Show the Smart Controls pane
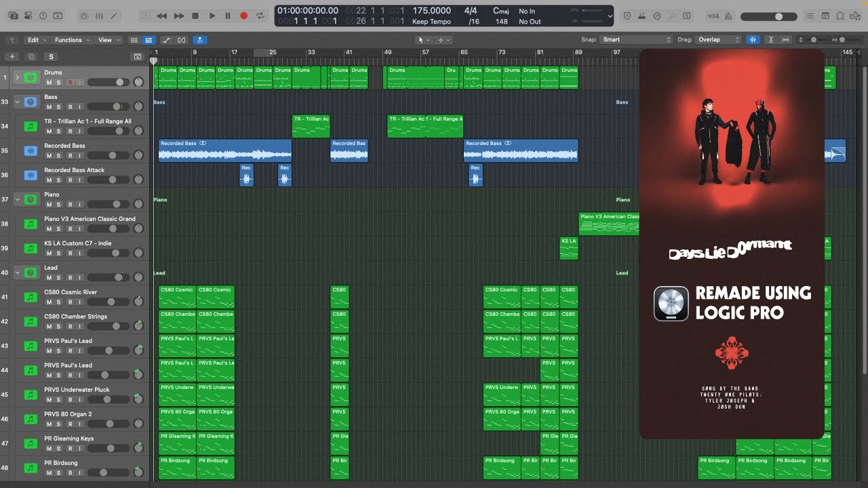The width and height of the screenshot is (868, 488). 84,16
